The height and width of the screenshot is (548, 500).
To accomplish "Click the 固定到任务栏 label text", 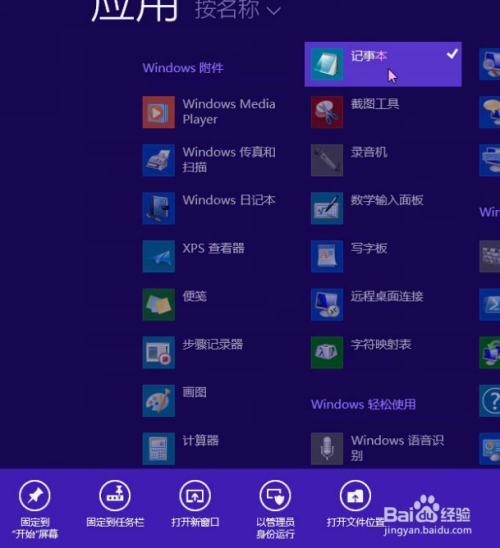I will (x=115, y=522).
